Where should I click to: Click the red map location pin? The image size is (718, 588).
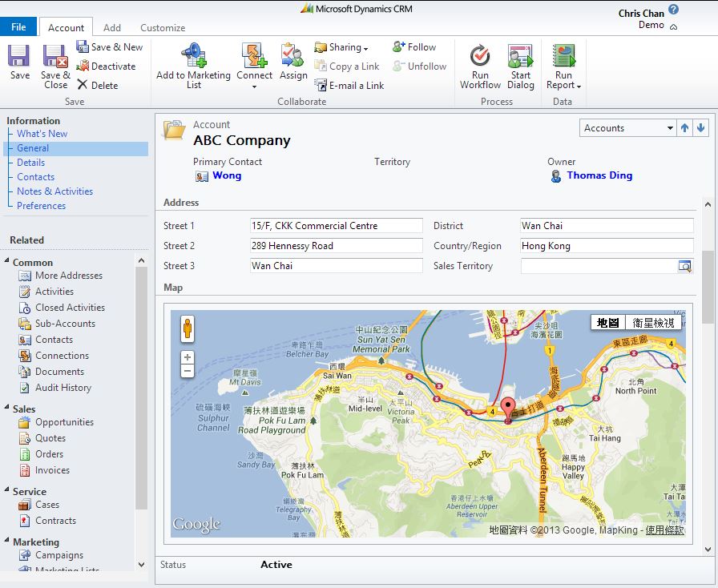pyautogui.click(x=508, y=410)
